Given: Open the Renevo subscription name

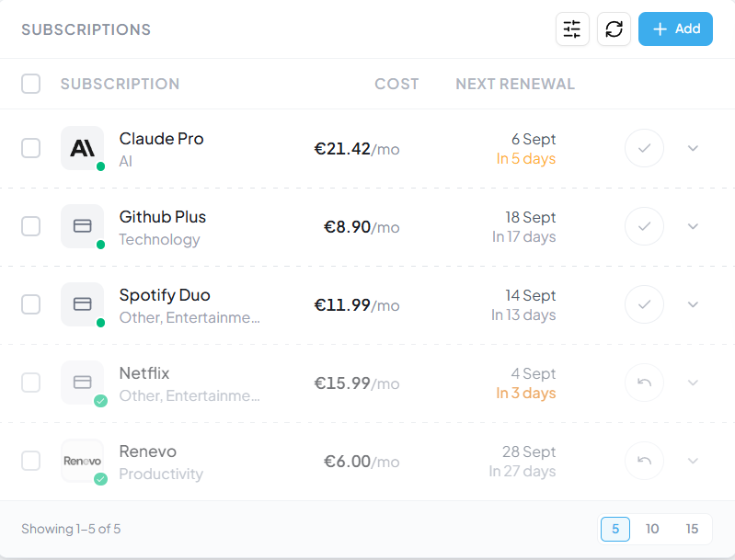Looking at the screenshot, I should point(148,451).
